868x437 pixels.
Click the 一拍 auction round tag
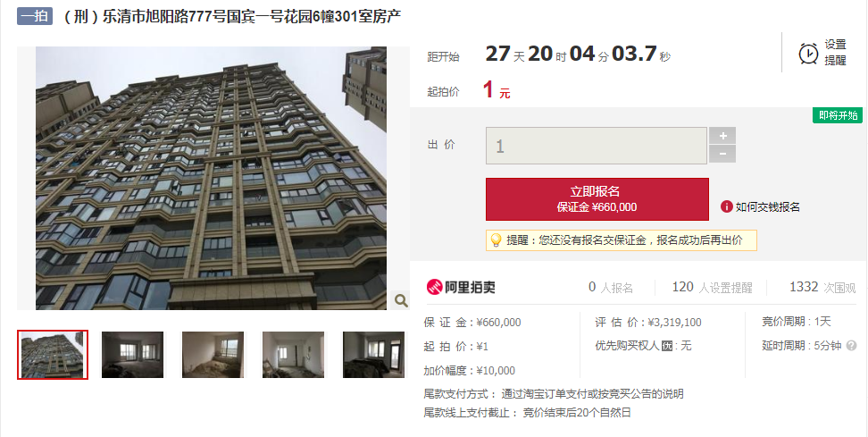point(35,16)
